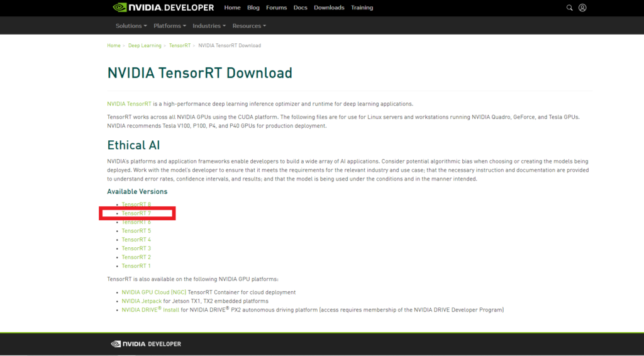Click the user account profile icon
Screen dimensions: 644x356
(x=582, y=8)
